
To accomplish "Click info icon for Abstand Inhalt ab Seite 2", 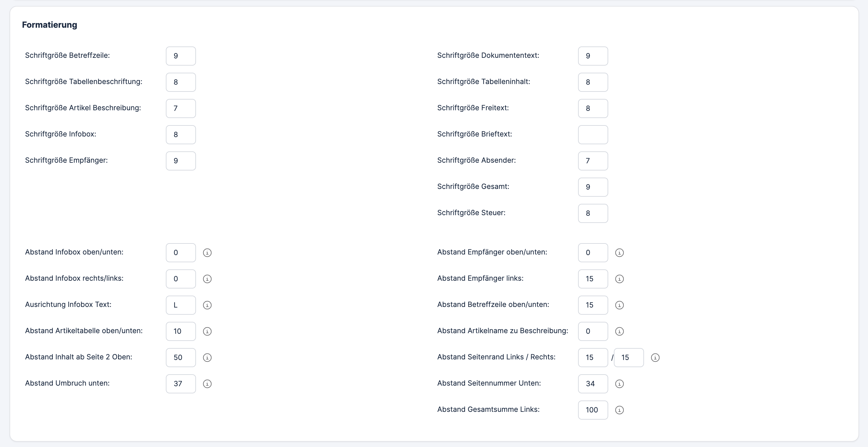I will click(207, 358).
